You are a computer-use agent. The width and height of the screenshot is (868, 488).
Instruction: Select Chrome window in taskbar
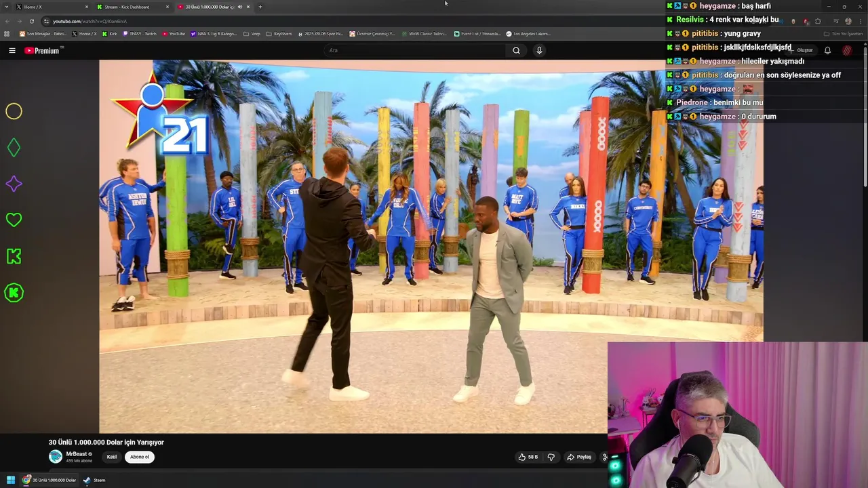click(50, 480)
